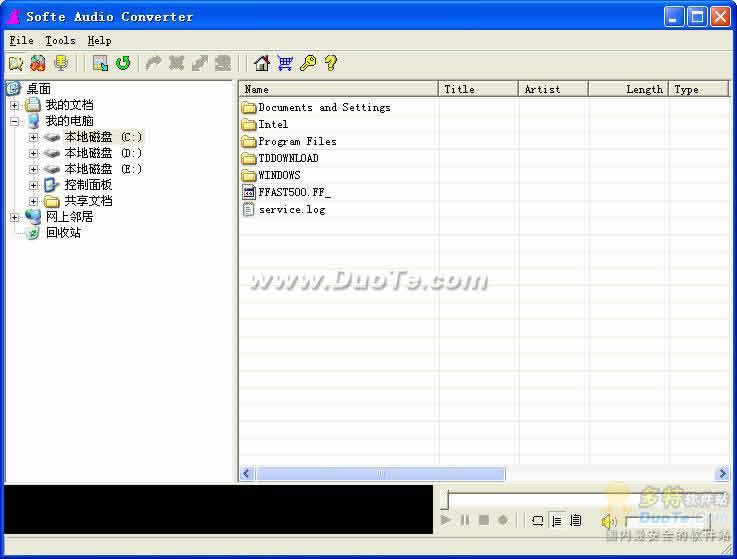Select 网上邻居 in the tree
The image size is (737, 559).
tap(69, 217)
